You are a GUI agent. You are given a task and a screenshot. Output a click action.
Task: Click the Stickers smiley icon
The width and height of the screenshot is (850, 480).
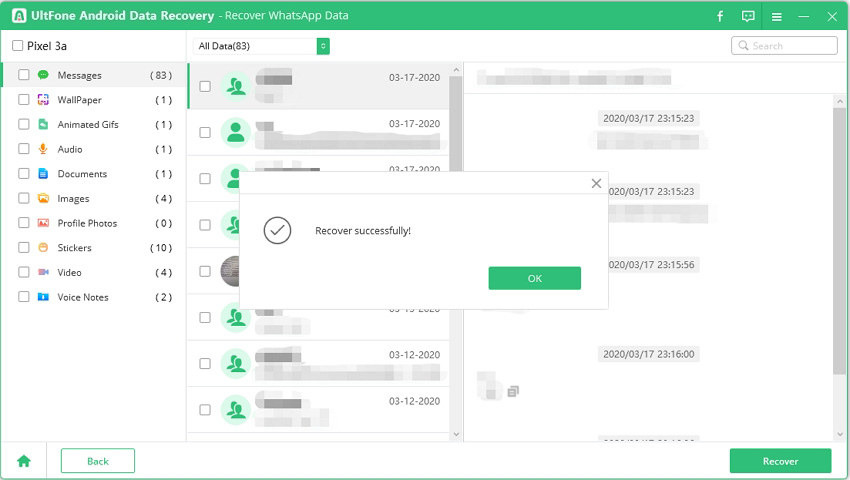click(43, 247)
